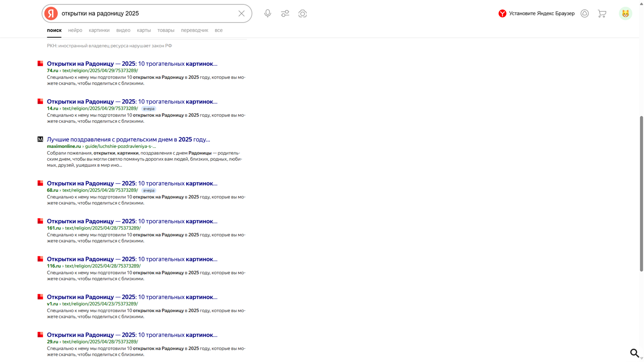
Task: Click favicon of 68.ru result
Action: [40, 183]
